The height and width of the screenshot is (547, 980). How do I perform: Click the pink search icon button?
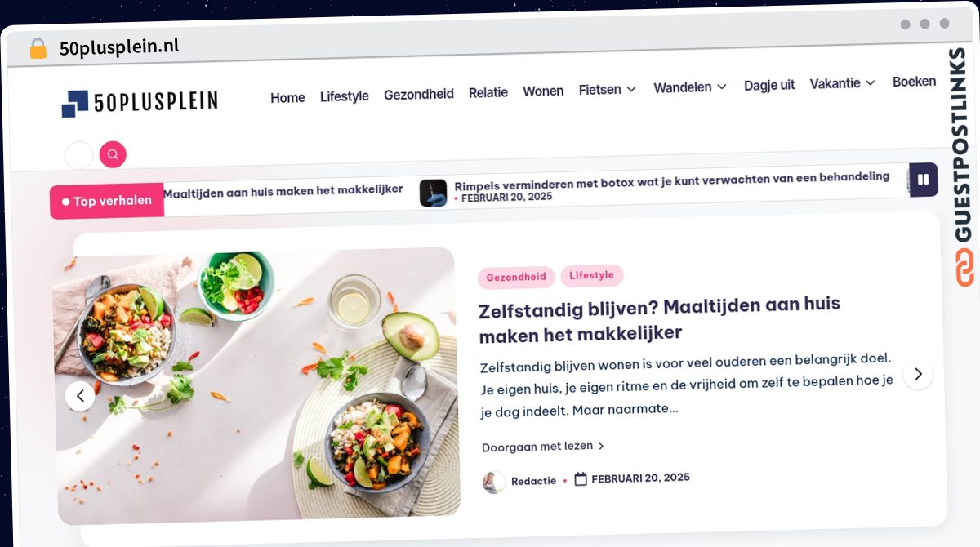(x=113, y=154)
